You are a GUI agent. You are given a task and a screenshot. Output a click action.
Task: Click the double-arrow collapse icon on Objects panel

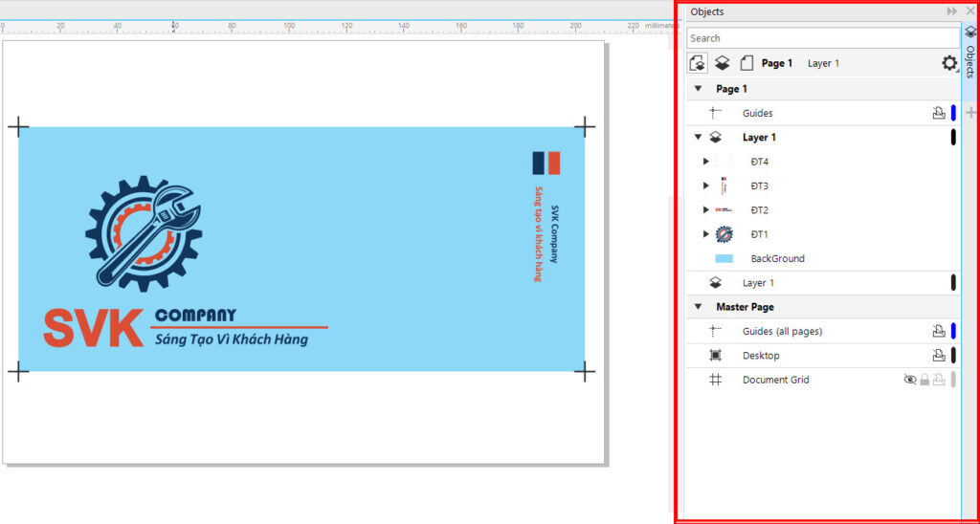[x=952, y=11]
